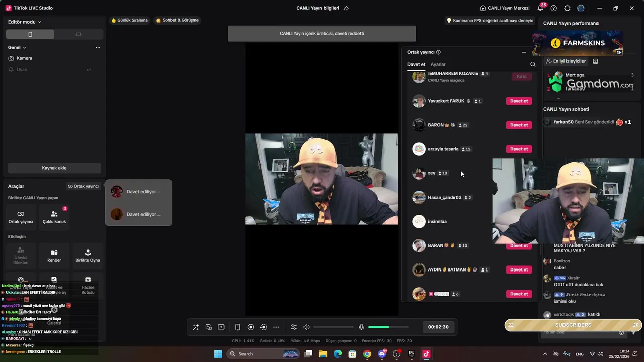The width and height of the screenshot is (644, 362).
Task: Open the Ortak yayıncı tool tile
Action: [21, 217]
